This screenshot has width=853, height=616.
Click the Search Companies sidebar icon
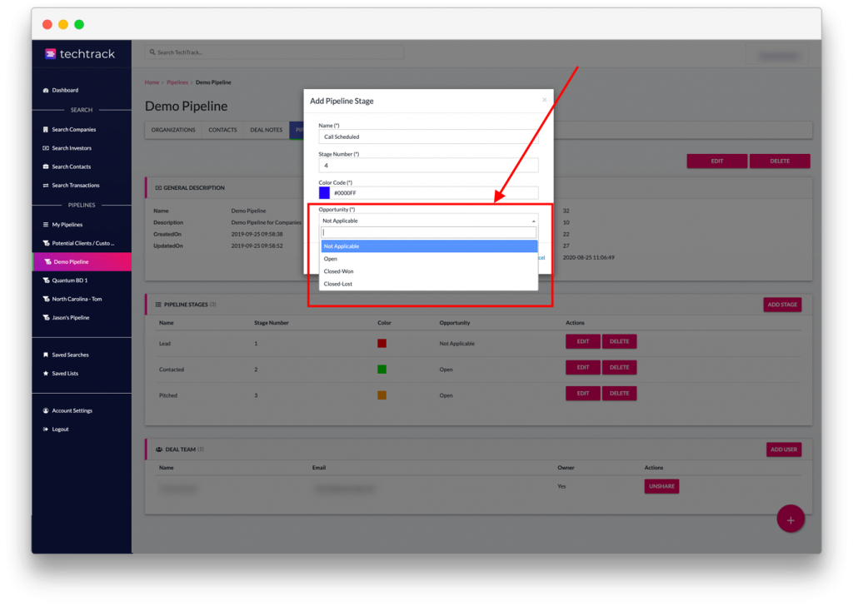[x=45, y=130]
